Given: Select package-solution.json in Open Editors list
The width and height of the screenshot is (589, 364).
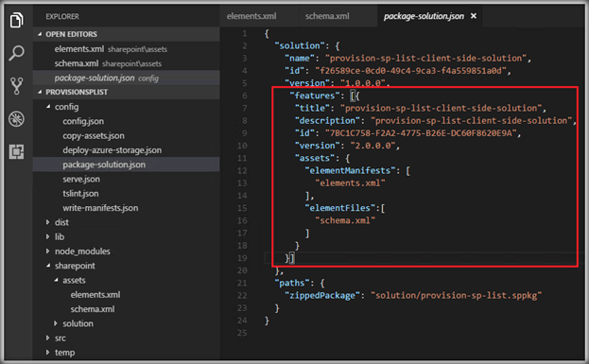Looking at the screenshot, I should point(127,78).
